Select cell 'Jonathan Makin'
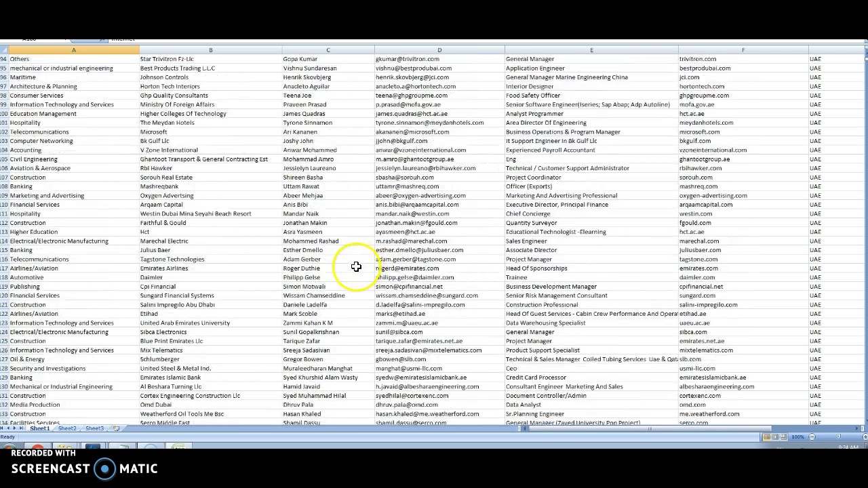868x488 pixels. (305, 223)
